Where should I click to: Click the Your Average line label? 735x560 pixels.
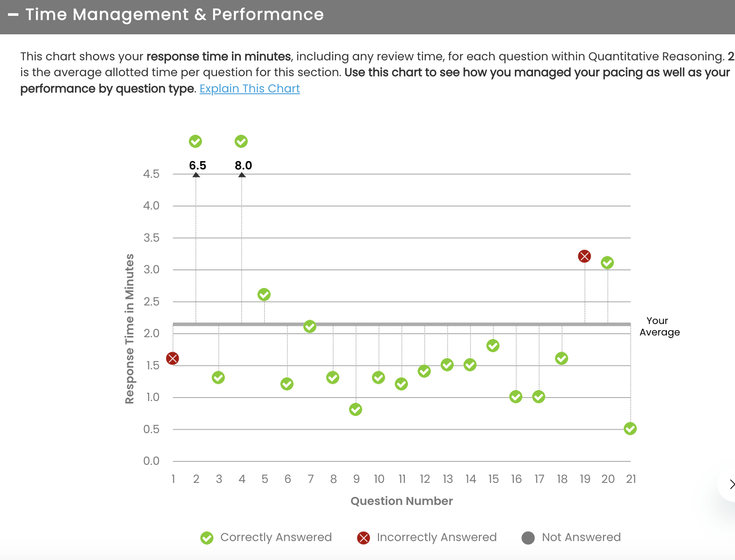point(659,326)
